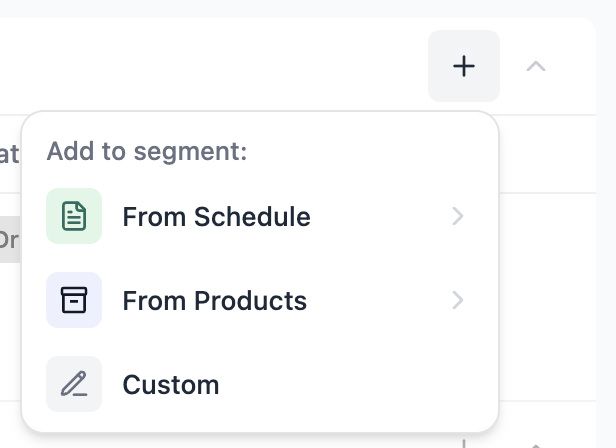Click the partly visible plus icon at bottom
This screenshot has width=616, height=448.
tap(464, 444)
